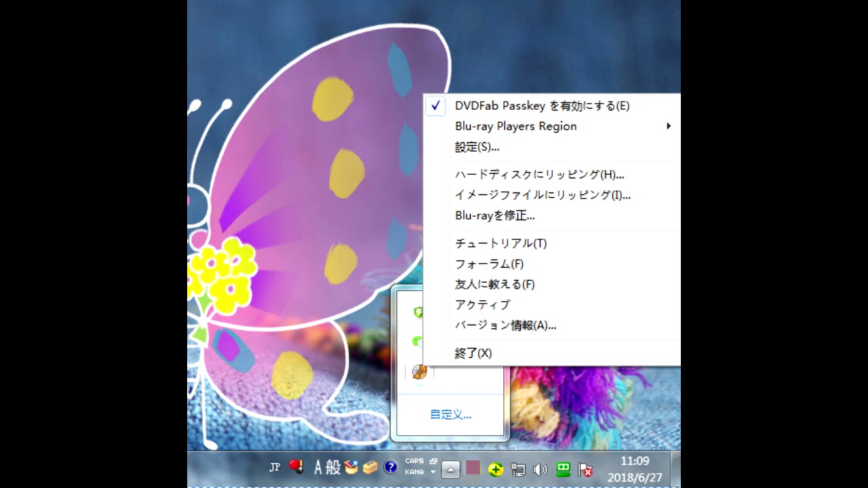This screenshot has height=488, width=868.
Task: Select 友人に教える(F) entry
Action: point(551,285)
